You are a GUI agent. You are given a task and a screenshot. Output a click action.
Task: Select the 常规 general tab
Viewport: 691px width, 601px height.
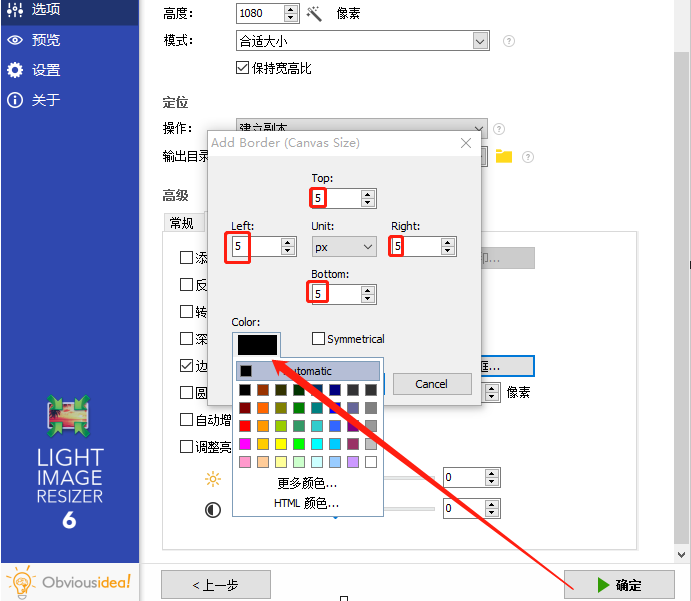pyautogui.click(x=184, y=223)
